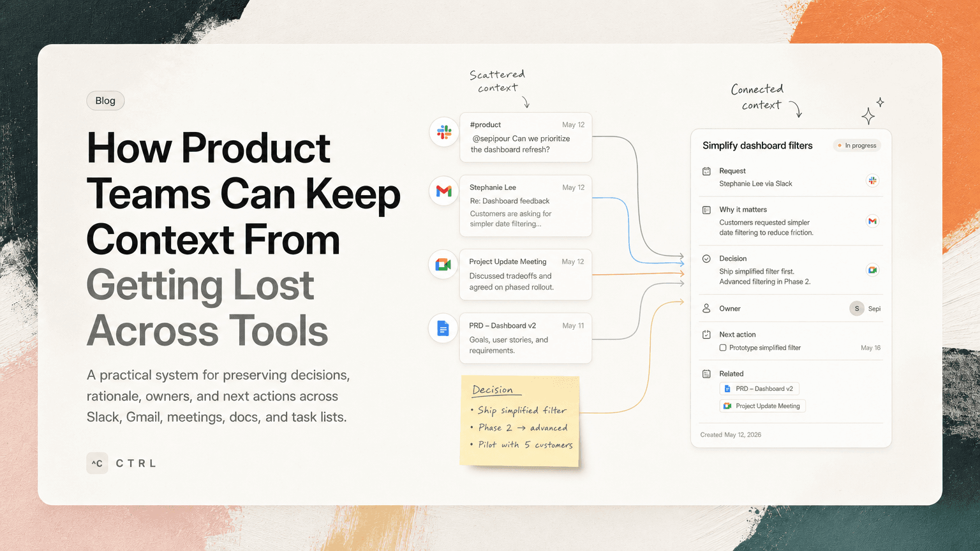Click the May 16 due date
This screenshot has height=551, width=980.
click(x=870, y=348)
